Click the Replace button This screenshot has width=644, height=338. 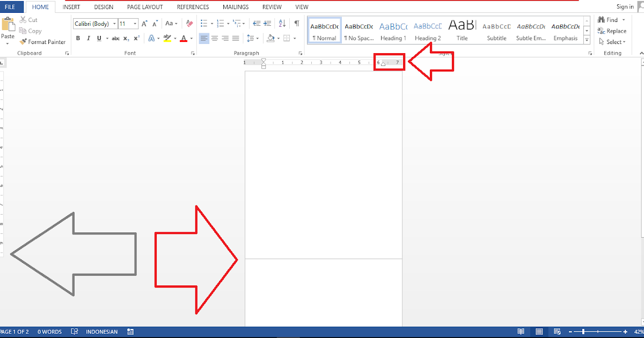point(612,31)
